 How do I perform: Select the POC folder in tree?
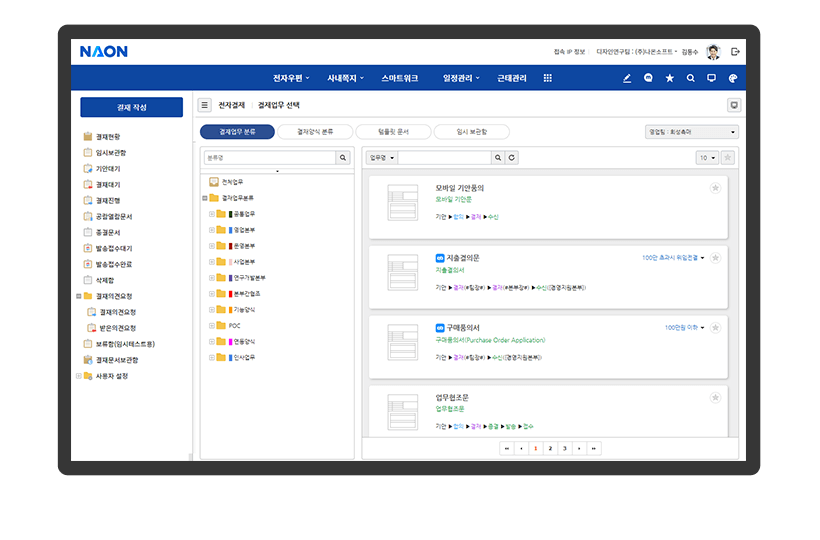click(x=228, y=326)
